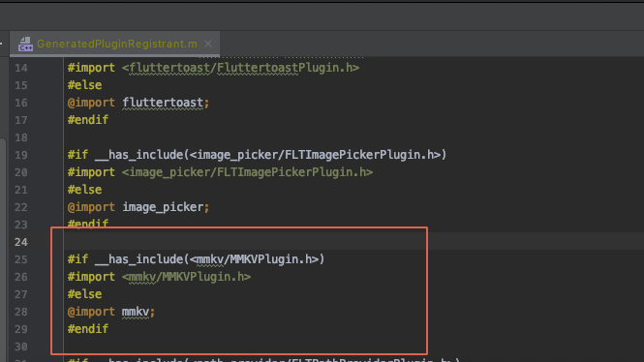Screen dimensions: 644x362
Task: Click line number 26 in the gutter
Action: point(21,277)
